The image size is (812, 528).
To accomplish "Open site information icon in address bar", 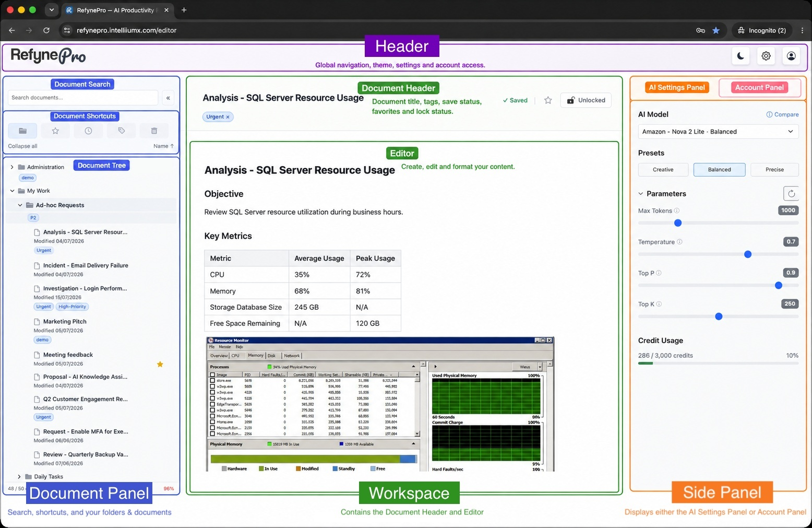I will [67, 30].
